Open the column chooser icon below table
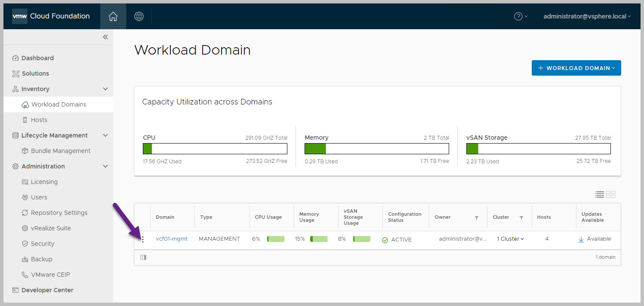The width and height of the screenshot is (644, 306). [x=143, y=257]
